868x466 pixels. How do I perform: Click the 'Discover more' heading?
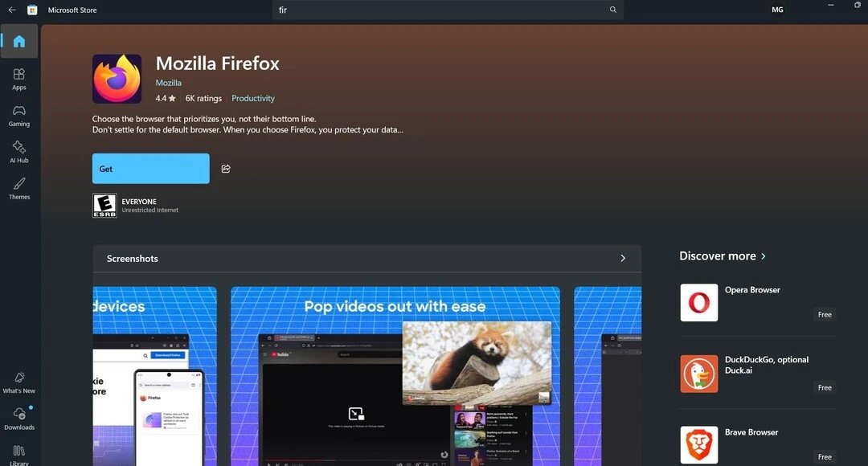click(x=718, y=256)
